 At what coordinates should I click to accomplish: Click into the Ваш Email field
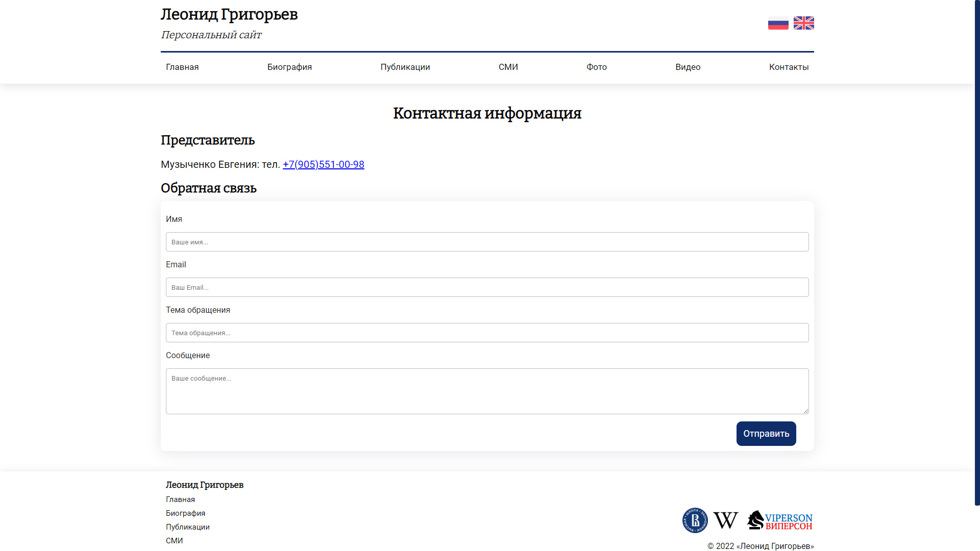487,287
